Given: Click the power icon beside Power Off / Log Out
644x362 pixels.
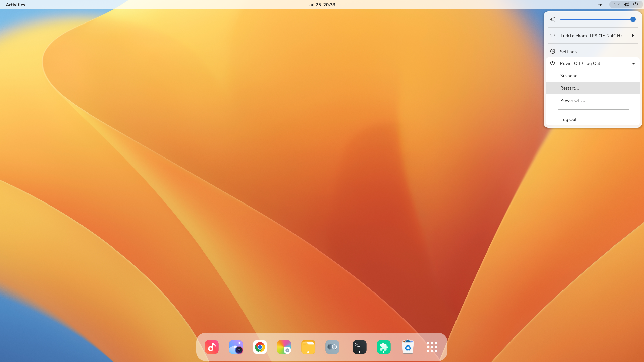Looking at the screenshot, I should coord(553,63).
